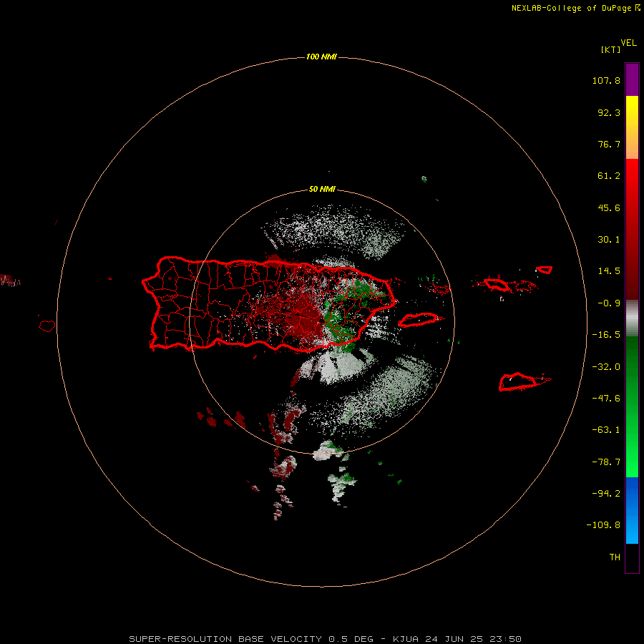This screenshot has height=644, width=644.
Task: Click the purple segment of the velocity color bar
Action: click(632, 79)
